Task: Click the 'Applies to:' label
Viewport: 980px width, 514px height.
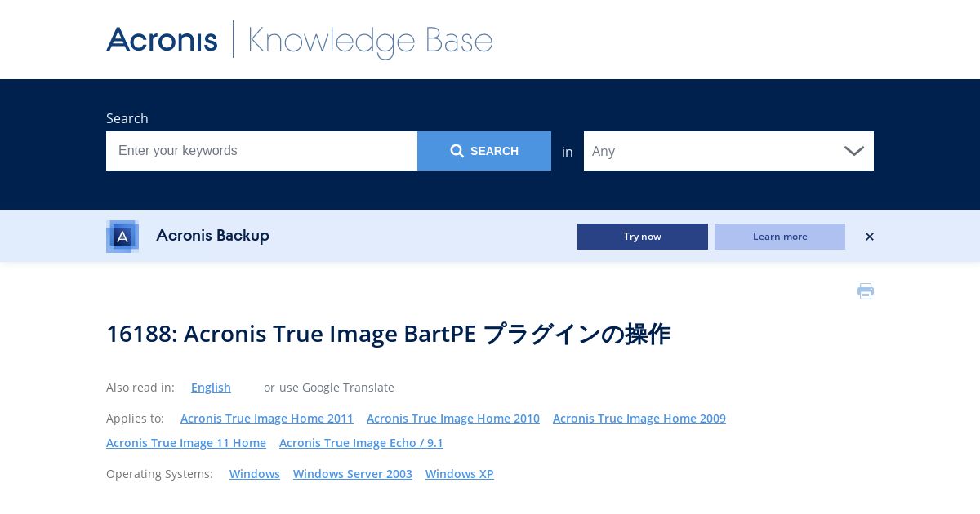Action: [x=135, y=419]
